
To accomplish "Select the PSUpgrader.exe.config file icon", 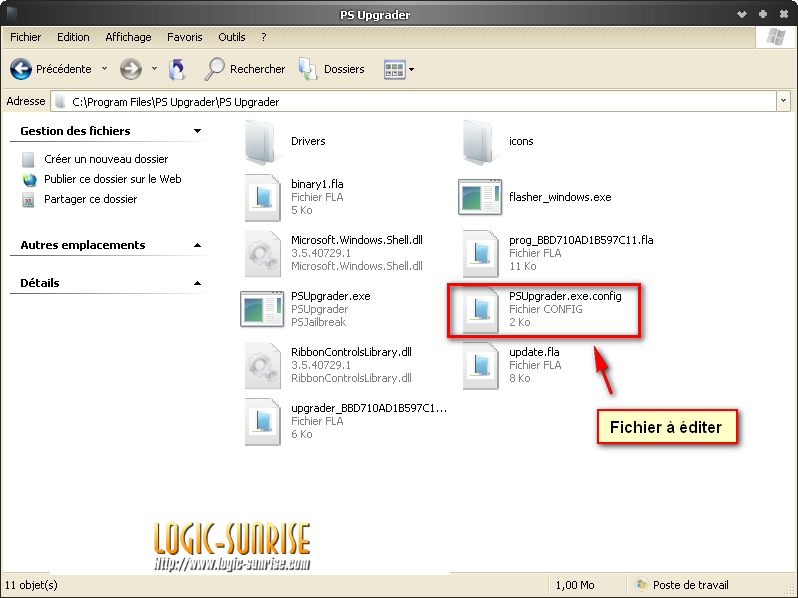I will coord(479,310).
